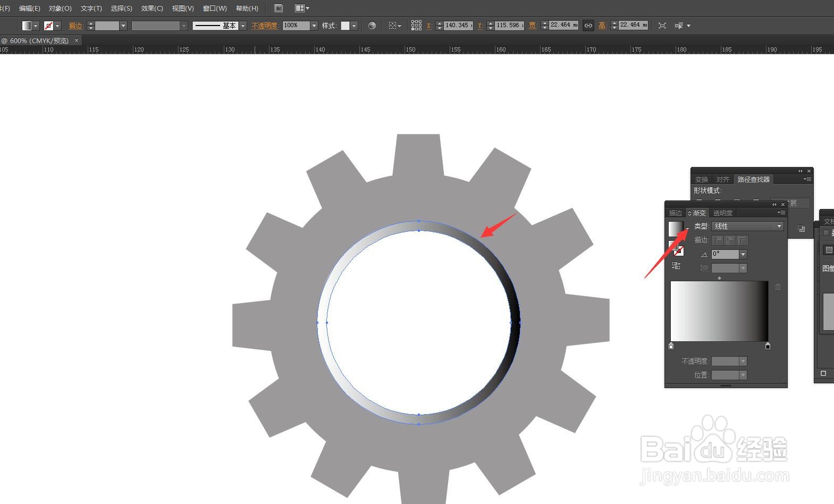Click the 样式 graphic style swatch
Image resolution: width=834 pixels, height=504 pixels.
346,26
